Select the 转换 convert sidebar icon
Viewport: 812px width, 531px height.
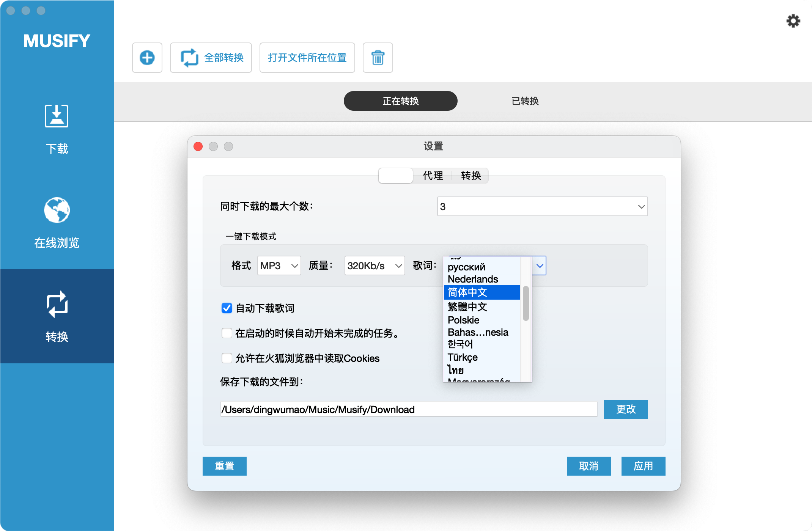point(57,304)
